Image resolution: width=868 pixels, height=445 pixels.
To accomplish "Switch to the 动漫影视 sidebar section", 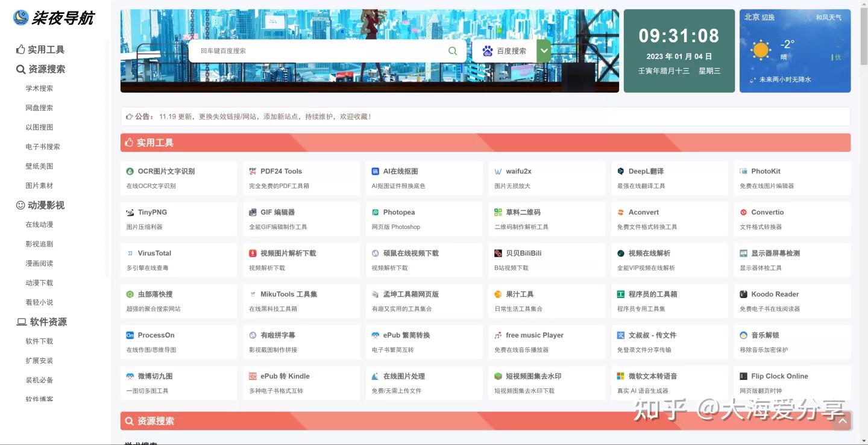I will click(x=39, y=205).
